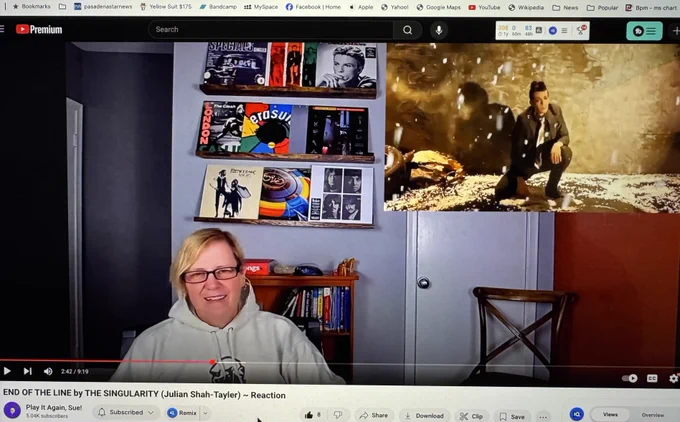
Task: Click the Remix button
Action: 182,412
